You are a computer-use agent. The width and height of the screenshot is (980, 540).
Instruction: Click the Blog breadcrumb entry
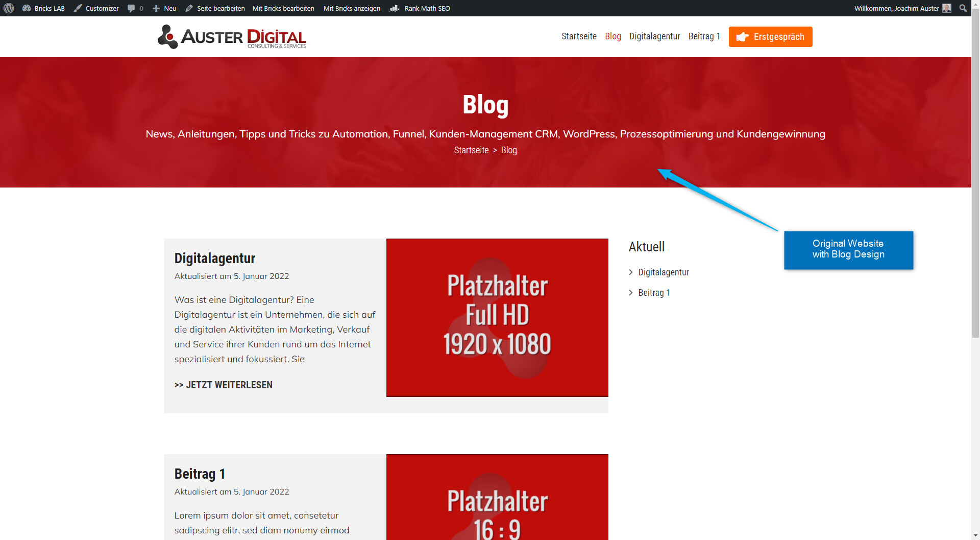[x=509, y=150]
